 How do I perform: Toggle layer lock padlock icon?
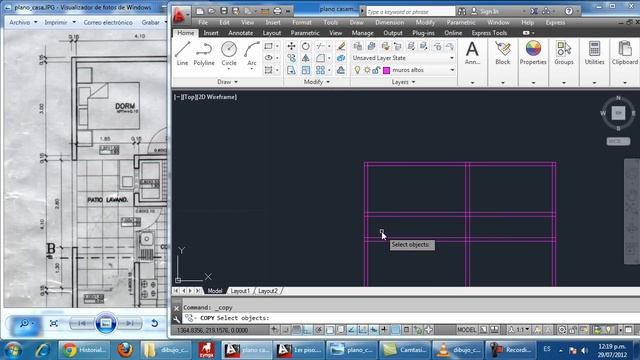376,70
